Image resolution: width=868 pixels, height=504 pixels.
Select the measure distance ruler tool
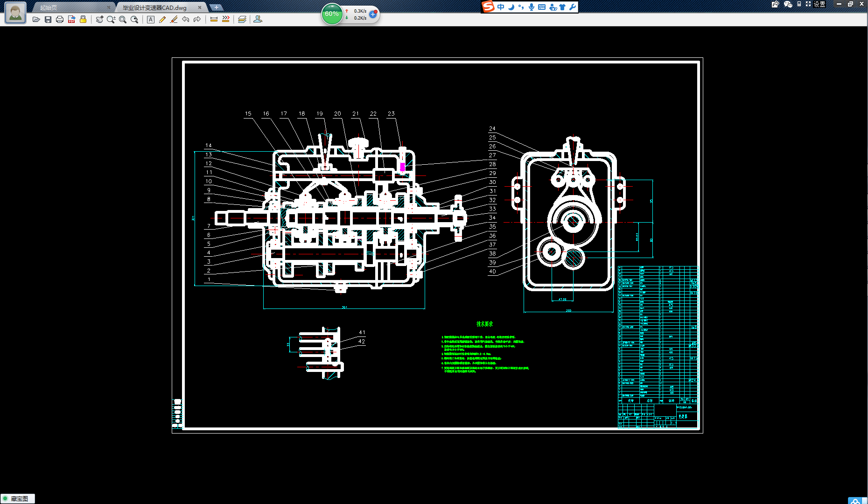(214, 20)
